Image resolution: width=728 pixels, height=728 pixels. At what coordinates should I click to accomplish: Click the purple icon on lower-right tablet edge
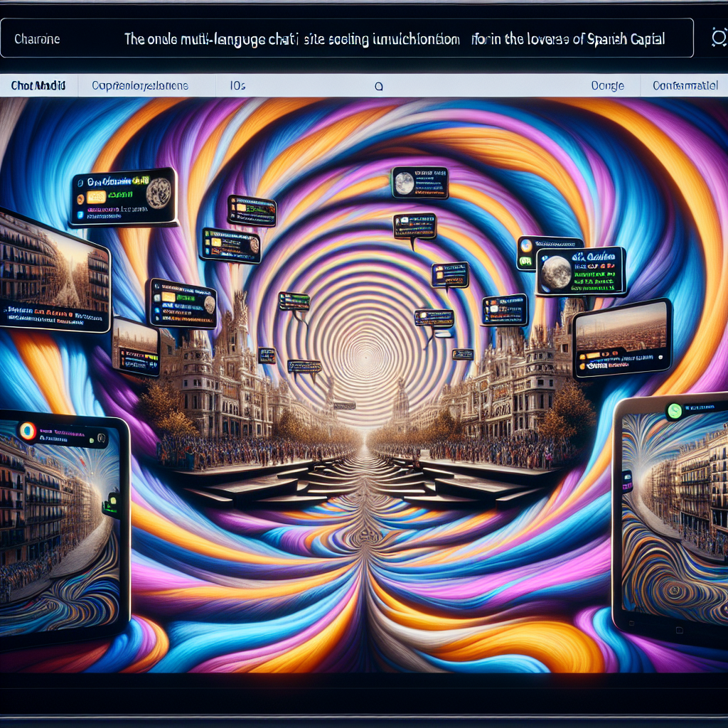(626, 481)
